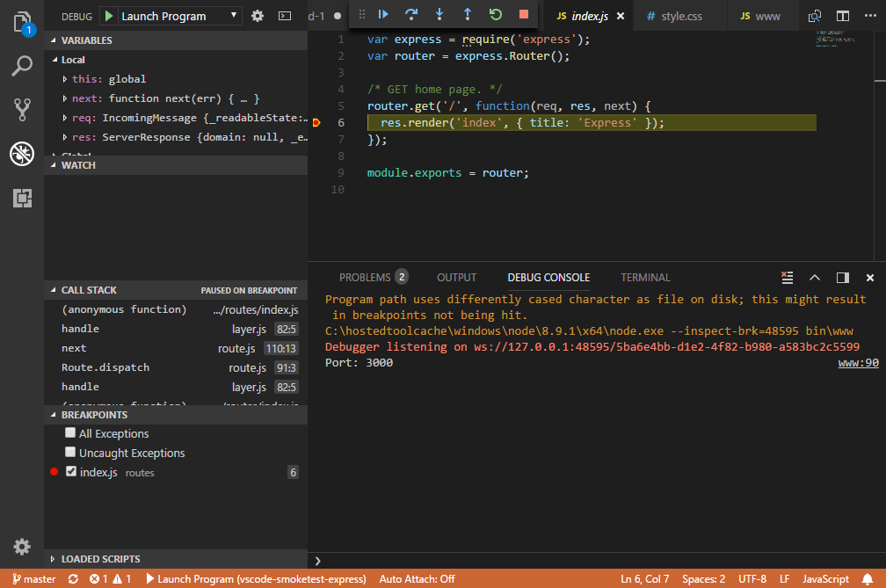Select end of line sequence LF
886x588 pixels.
(x=784, y=579)
